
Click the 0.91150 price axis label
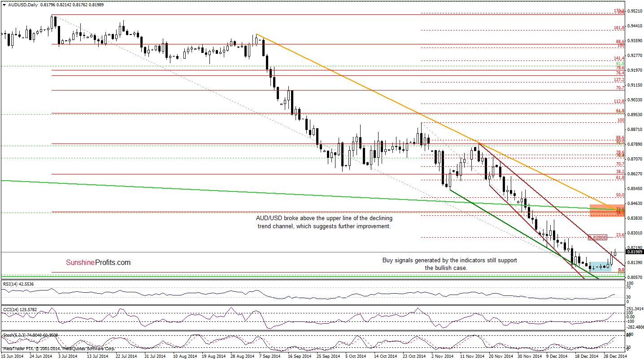(635, 85)
